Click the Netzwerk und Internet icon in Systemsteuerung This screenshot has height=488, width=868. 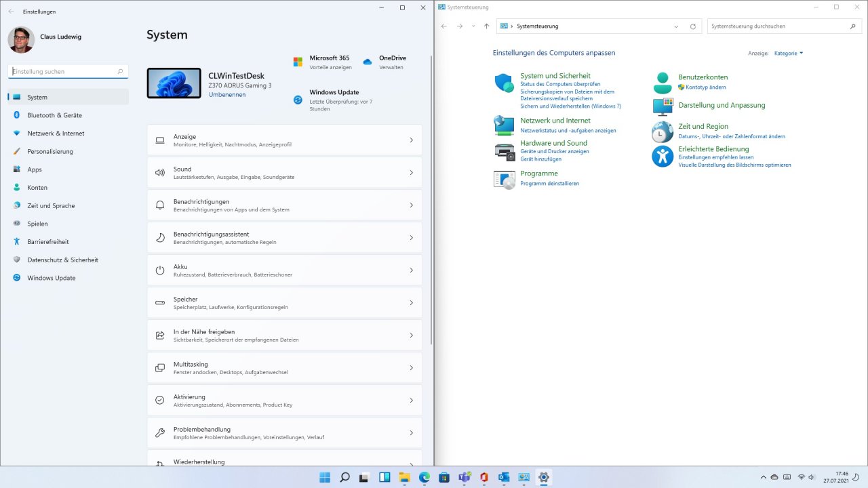point(504,125)
